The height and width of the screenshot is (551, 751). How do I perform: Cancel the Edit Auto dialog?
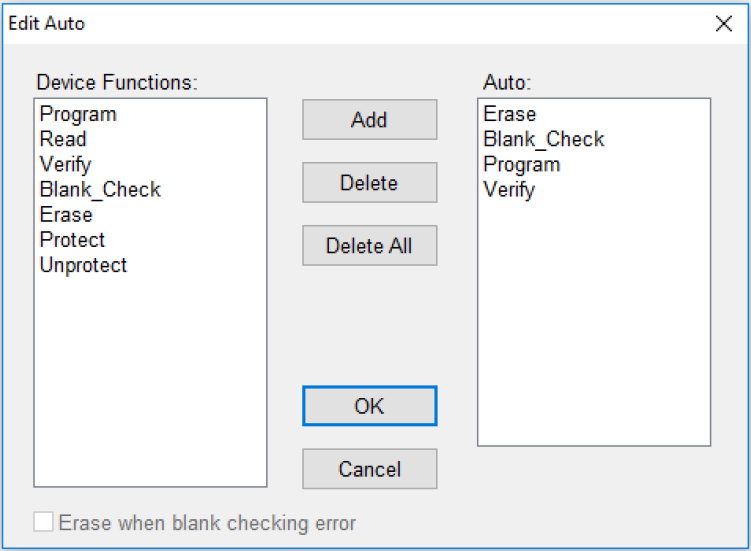coord(369,469)
